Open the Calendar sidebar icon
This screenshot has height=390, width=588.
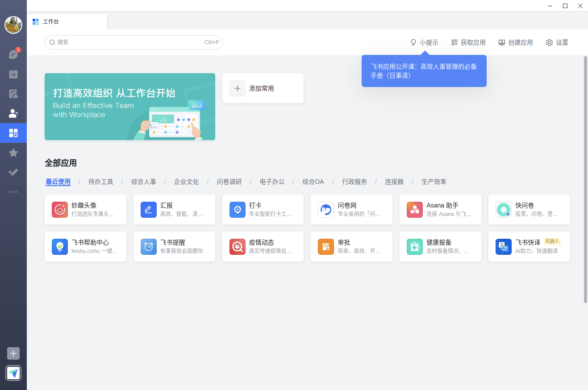click(13, 74)
